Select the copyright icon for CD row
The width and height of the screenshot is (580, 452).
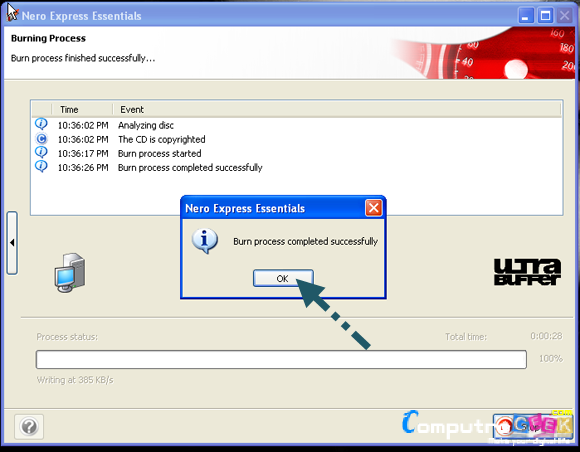(41, 139)
